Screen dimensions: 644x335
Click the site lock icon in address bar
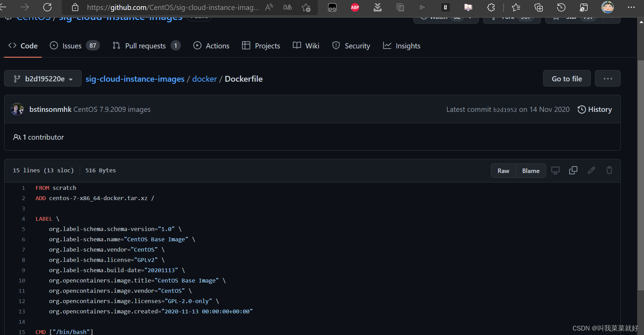pos(75,7)
